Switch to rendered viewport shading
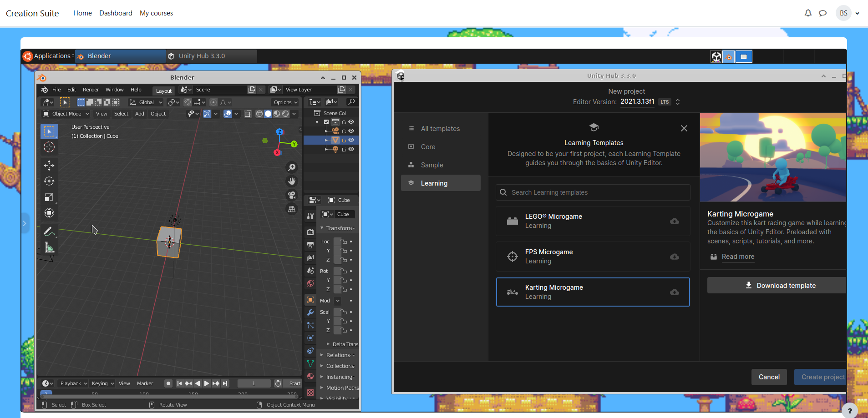This screenshot has width=868, height=418. tap(285, 114)
